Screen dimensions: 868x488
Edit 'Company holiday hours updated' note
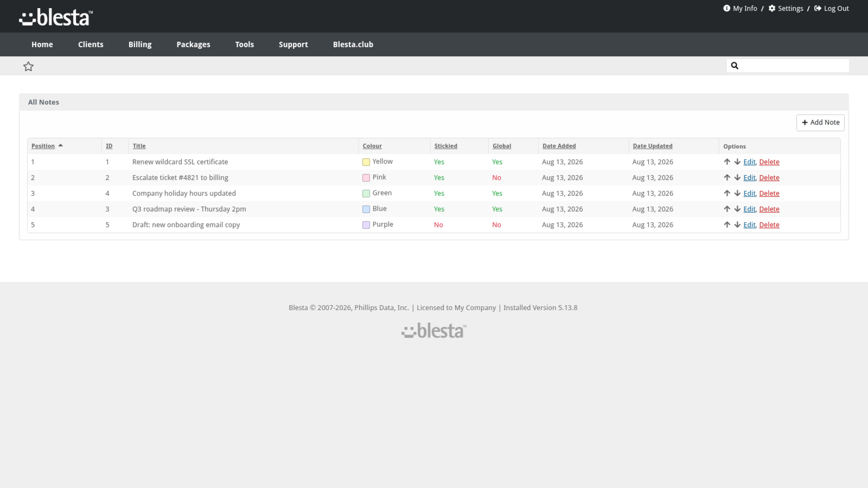tap(749, 193)
